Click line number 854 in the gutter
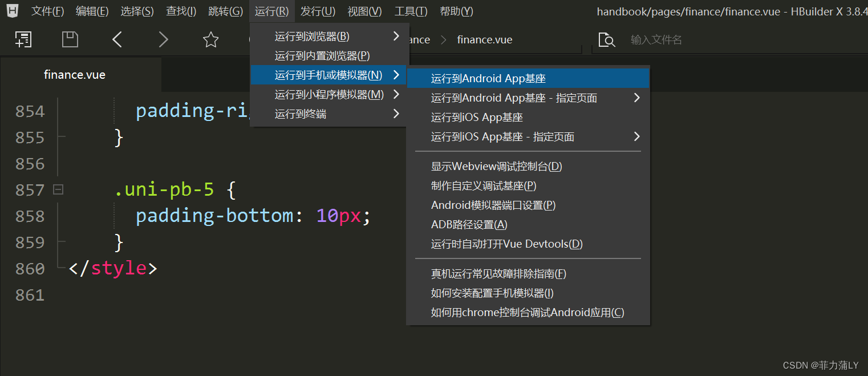 [30, 111]
